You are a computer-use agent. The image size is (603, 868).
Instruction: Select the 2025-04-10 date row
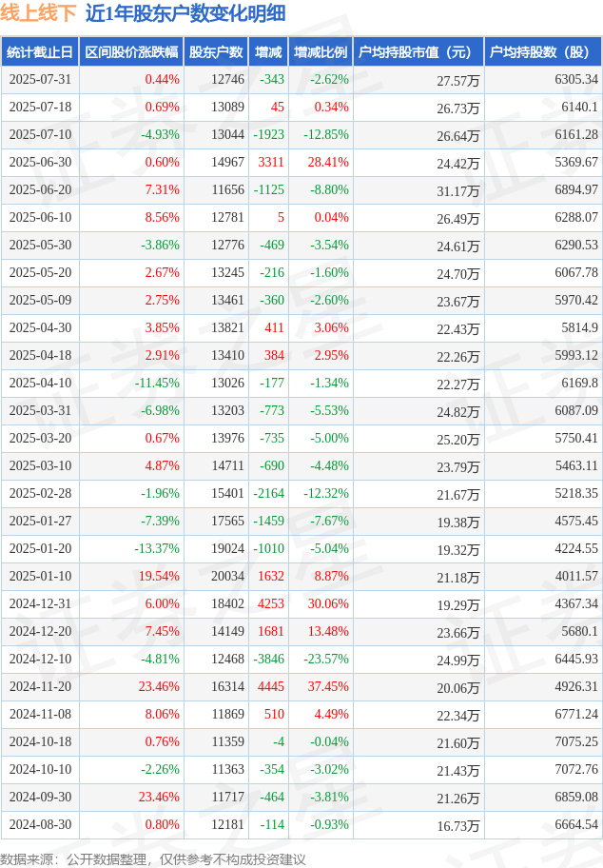pos(301,383)
